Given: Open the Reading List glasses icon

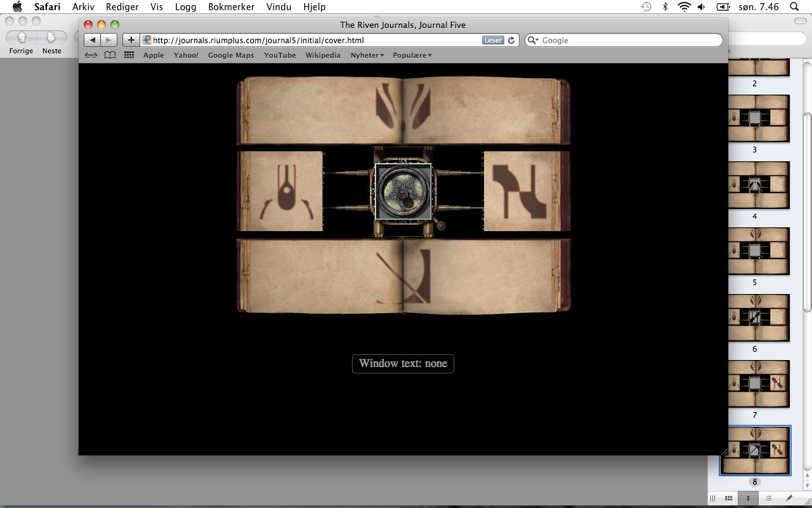Looking at the screenshot, I should point(91,55).
